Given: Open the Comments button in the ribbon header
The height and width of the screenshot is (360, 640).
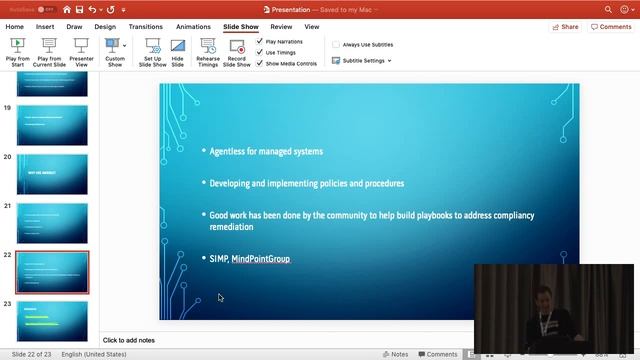Looking at the screenshot, I should pos(611,27).
